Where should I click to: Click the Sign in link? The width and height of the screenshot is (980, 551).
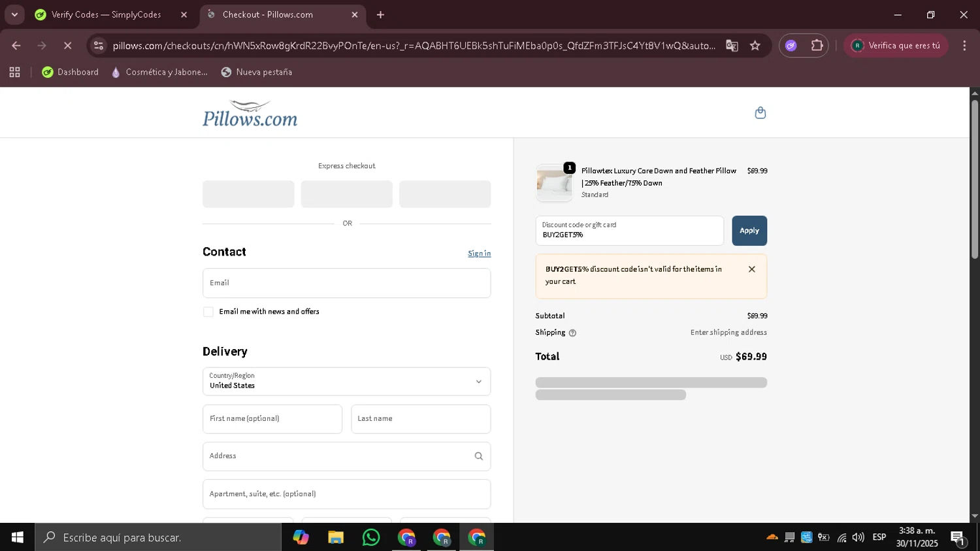click(479, 254)
